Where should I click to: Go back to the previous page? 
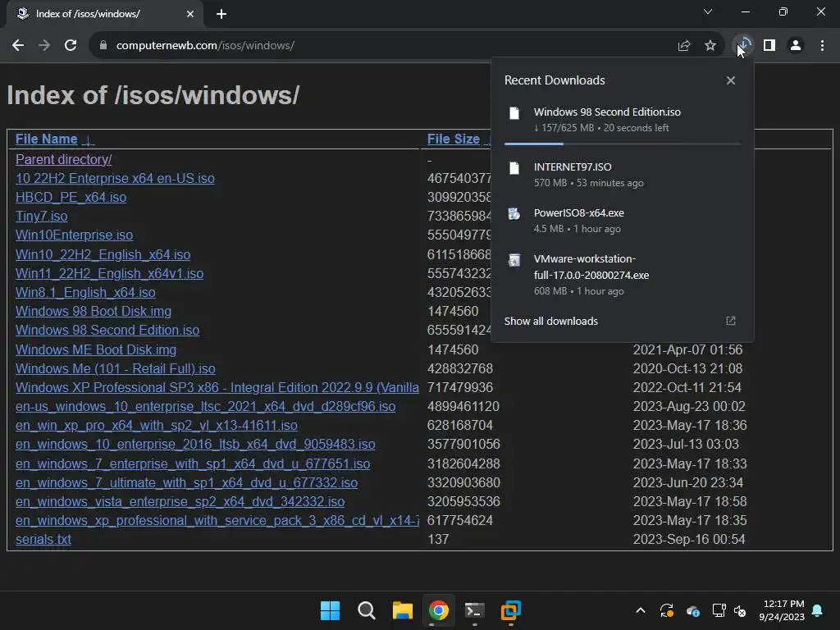[x=18, y=46]
